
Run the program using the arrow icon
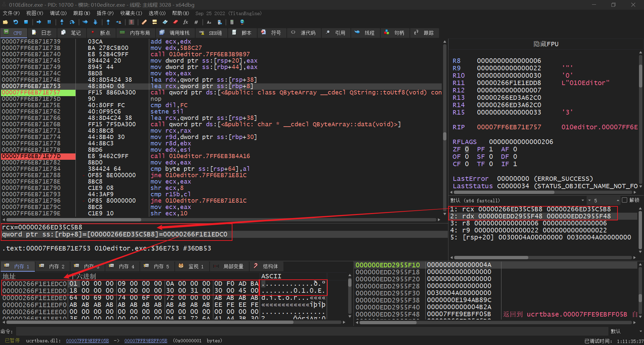tap(39, 22)
